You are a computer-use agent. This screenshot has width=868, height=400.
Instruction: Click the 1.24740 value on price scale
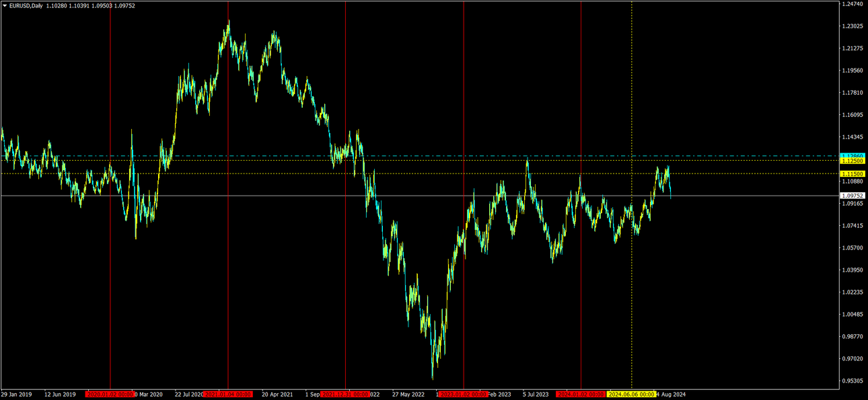[x=852, y=4]
